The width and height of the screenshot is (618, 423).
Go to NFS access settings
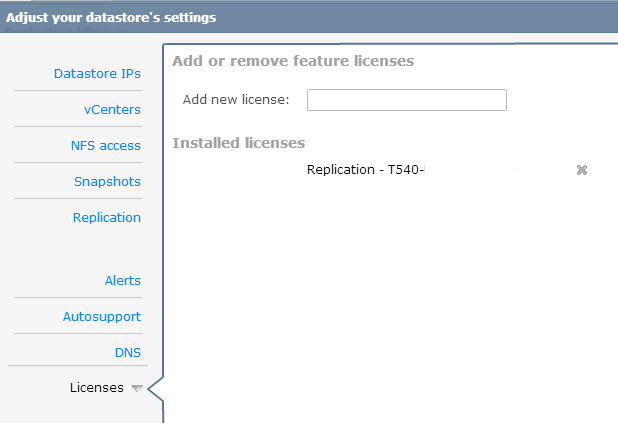click(105, 146)
